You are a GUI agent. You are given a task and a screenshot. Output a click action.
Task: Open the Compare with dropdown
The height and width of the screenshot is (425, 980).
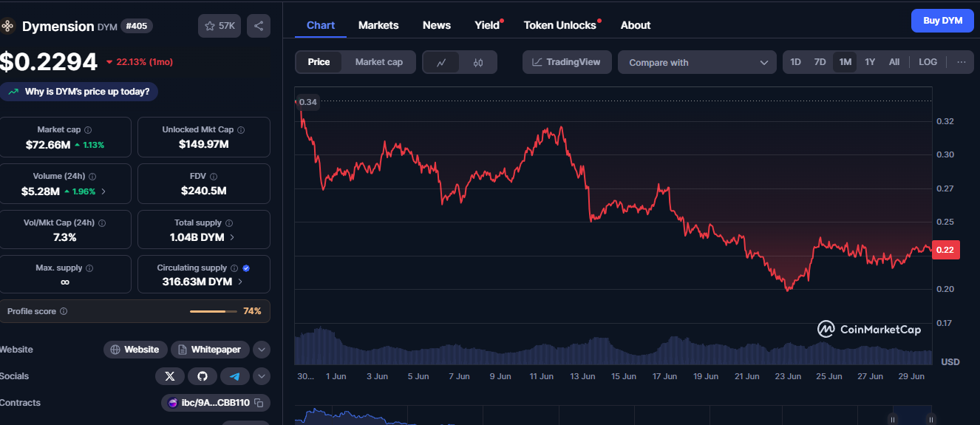[x=697, y=62]
